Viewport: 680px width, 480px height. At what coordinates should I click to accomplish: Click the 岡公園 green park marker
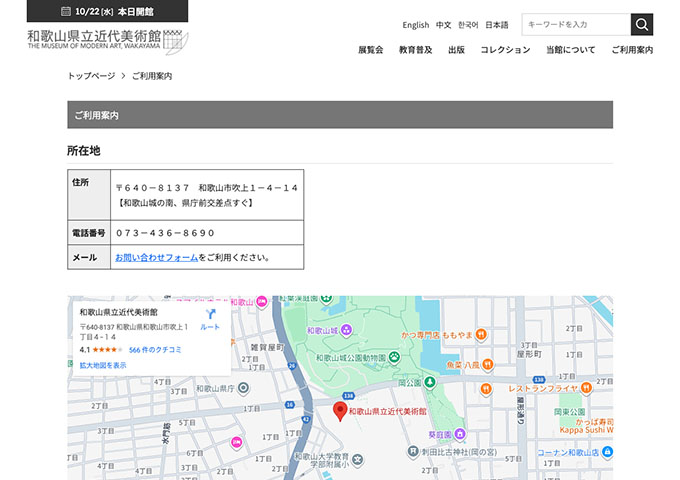tap(430, 383)
